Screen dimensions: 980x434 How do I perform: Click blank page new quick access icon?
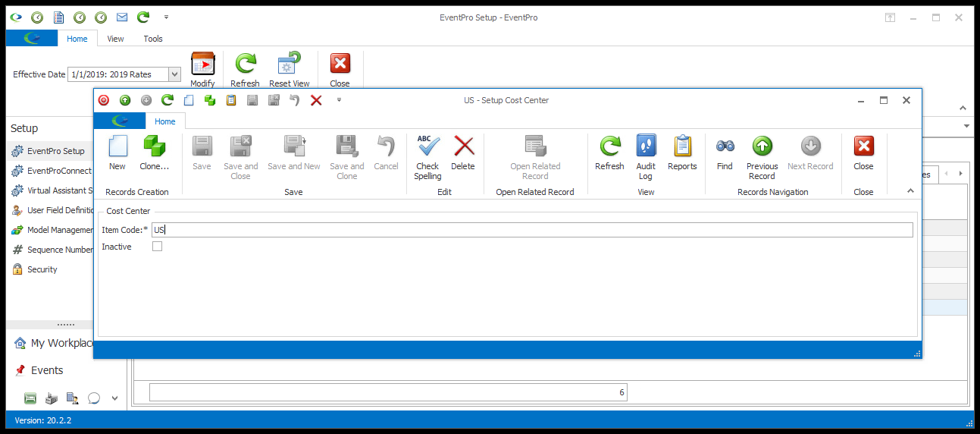(189, 100)
